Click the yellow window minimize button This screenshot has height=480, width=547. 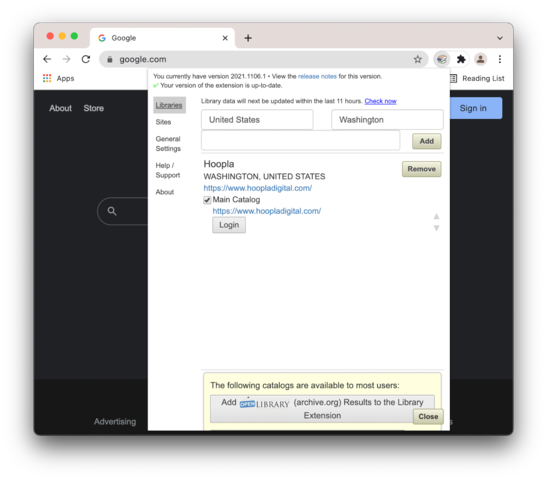[62, 36]
